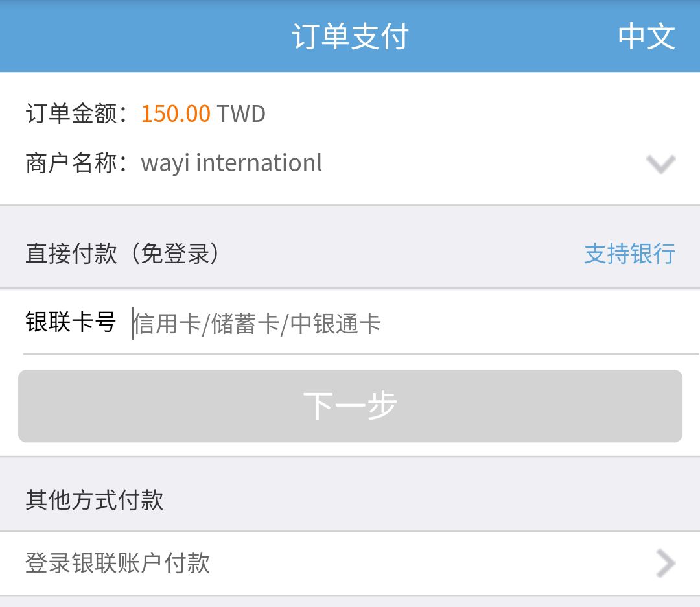The image size is (700, 607).
Task: Click the 其他方式付款 section header
Action: (x=95, y=500)
